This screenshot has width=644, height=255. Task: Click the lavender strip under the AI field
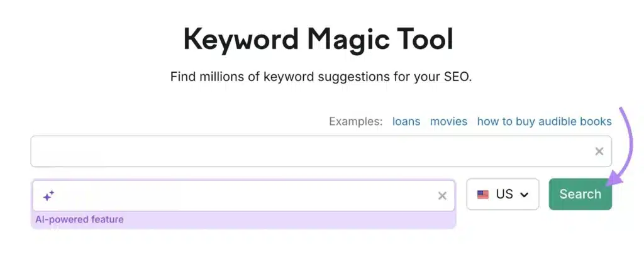[x=243, y=220]
